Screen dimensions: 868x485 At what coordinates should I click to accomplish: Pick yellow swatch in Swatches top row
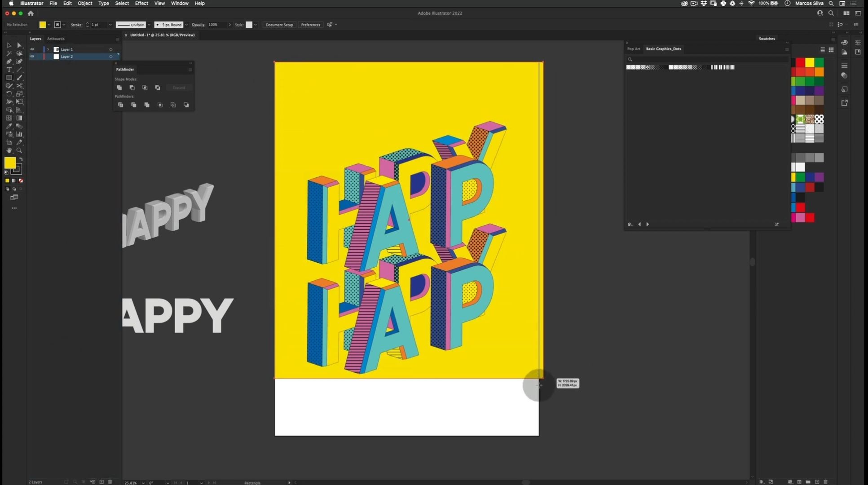click(810, 62)
